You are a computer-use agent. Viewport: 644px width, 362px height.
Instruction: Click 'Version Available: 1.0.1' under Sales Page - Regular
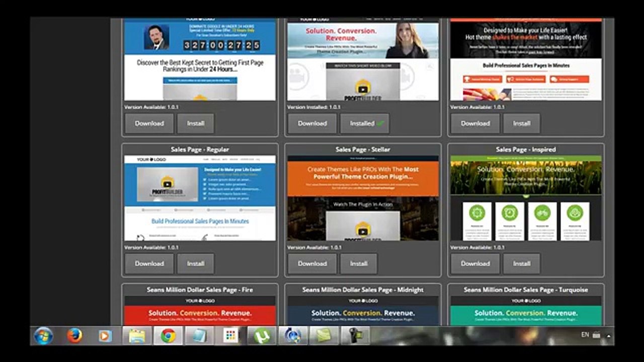[x=151, y=247]
